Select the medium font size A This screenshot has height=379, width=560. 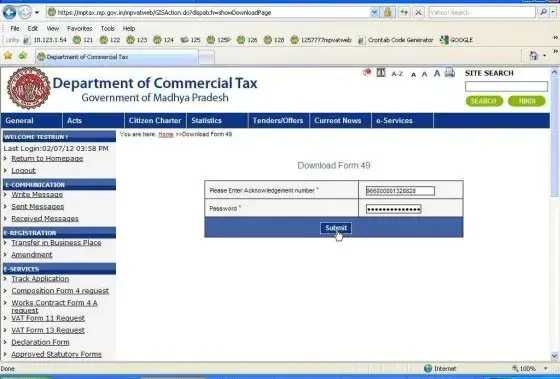click(x=424, y=74)
